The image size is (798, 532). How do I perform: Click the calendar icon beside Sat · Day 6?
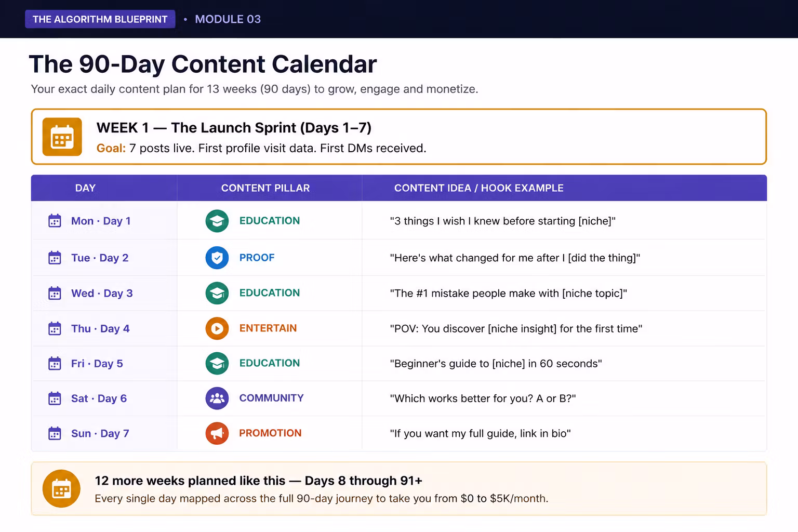click(55, 398)
